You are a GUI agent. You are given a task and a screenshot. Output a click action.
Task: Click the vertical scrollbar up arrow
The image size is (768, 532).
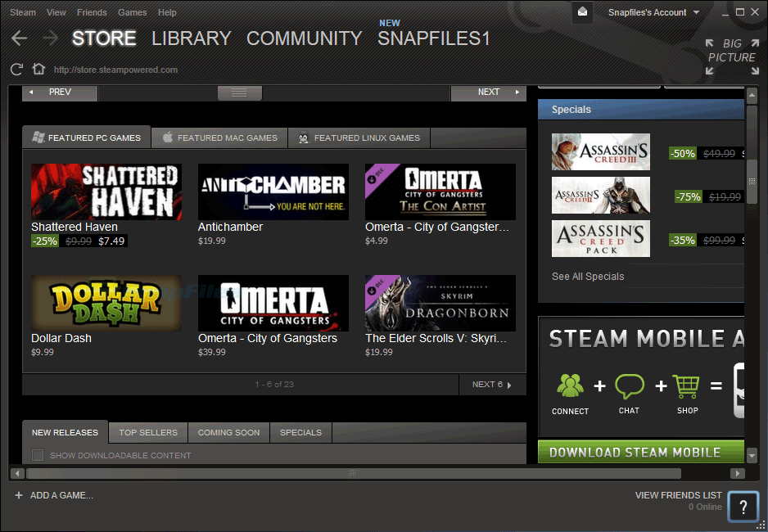coord(752,95)
